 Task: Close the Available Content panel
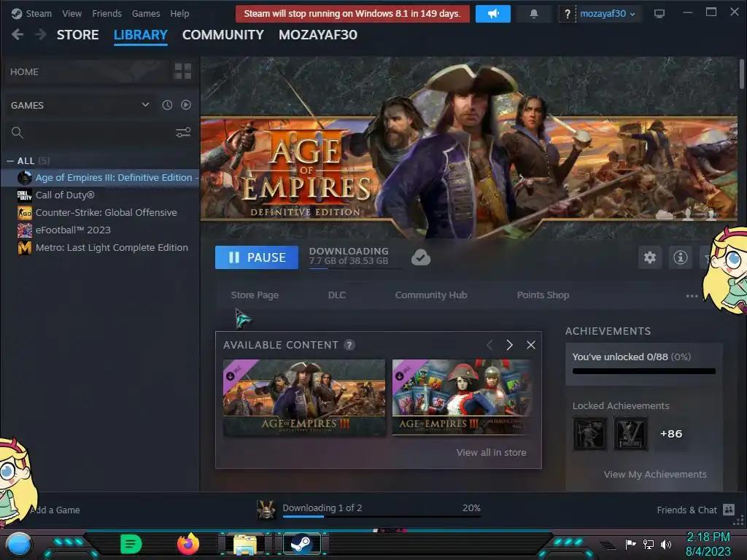pyautogui.click(x=531, y=345)
